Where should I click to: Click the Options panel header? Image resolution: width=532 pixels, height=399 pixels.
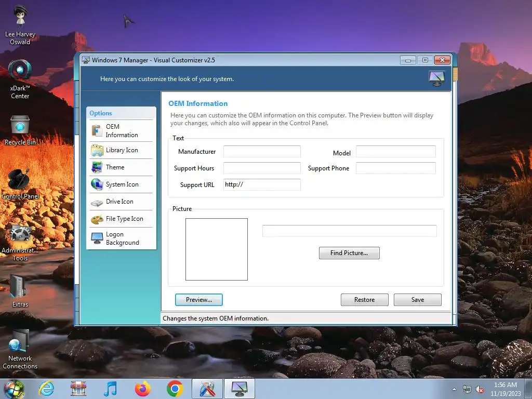point(121,113)
